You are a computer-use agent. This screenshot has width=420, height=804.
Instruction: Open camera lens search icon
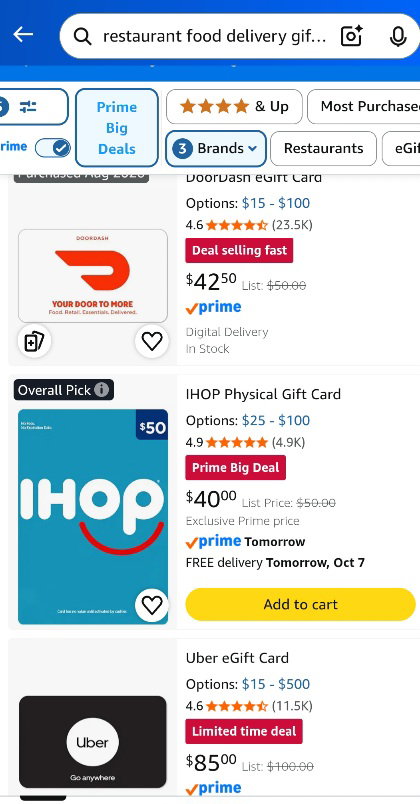pos(351,36)
